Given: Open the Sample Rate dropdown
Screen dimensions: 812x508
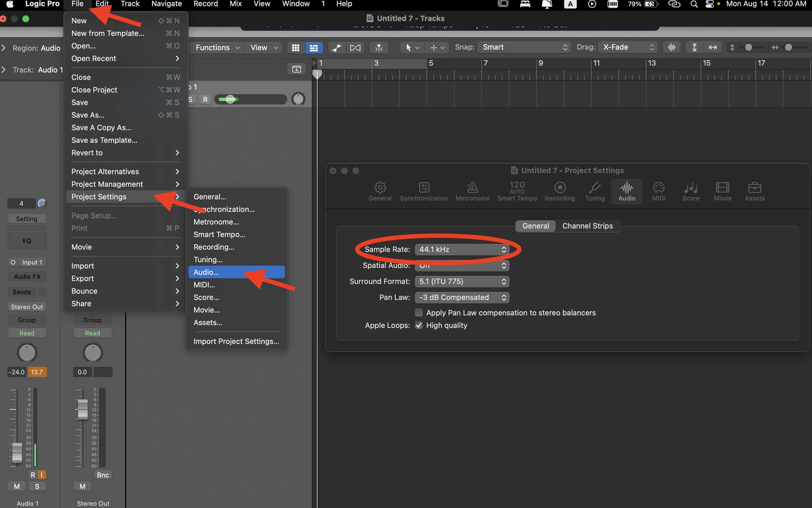Looking at the screenshot, I should point(462,249).
